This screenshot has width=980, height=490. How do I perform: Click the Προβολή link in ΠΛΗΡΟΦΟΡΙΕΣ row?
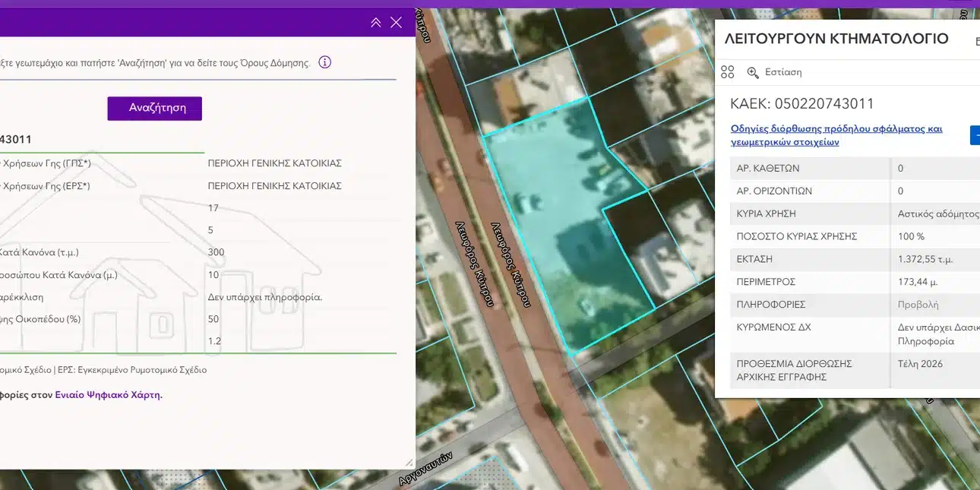(918, 305)
